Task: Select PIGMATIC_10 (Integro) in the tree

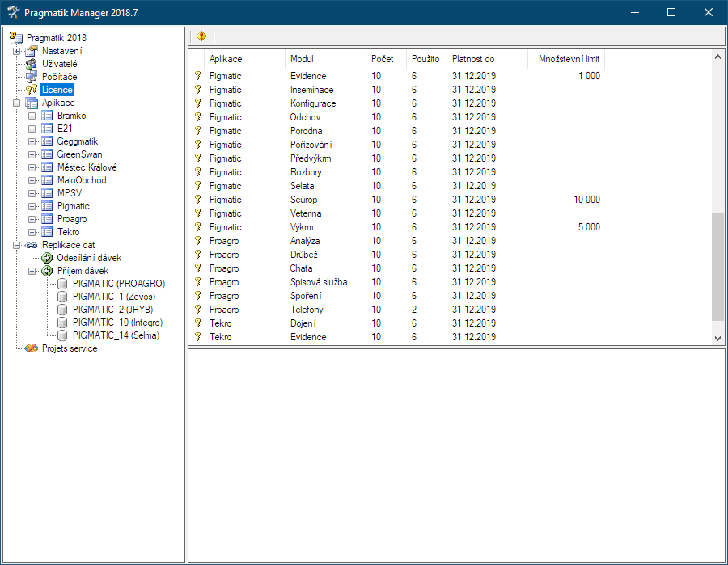Action: 117,323
